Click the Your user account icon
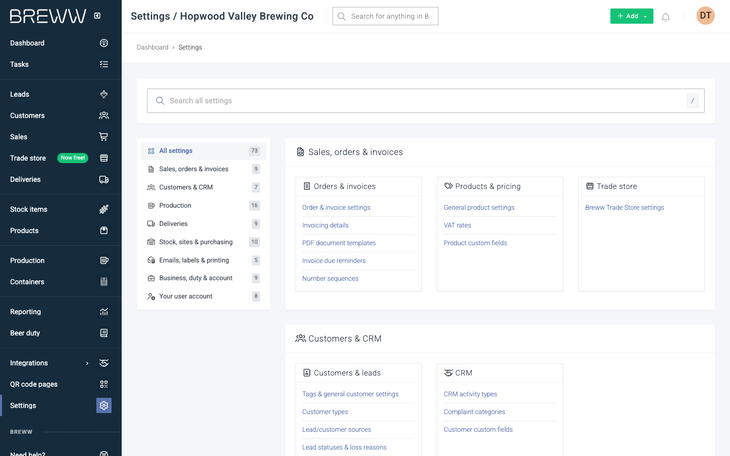Viewport: 730px width, 456px height. click(x=151, y=296)
